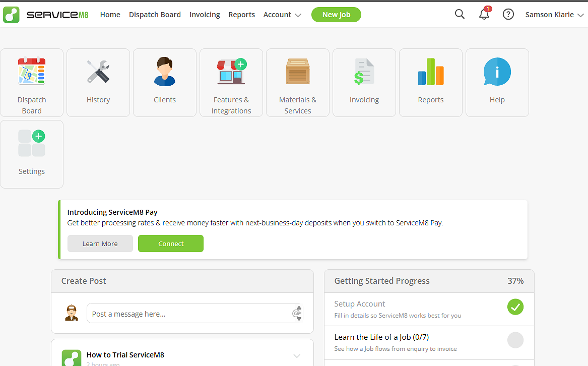Screen dimensions: 588x366
Task: Click the search magnifier icon
Action: (x=460, y=14)
